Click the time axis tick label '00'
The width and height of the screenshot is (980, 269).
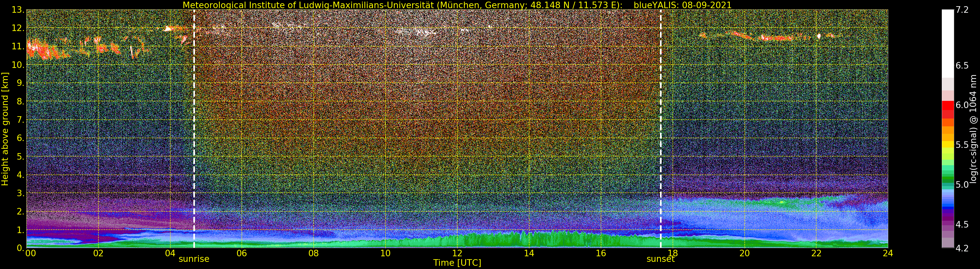(x=30, y=253)
